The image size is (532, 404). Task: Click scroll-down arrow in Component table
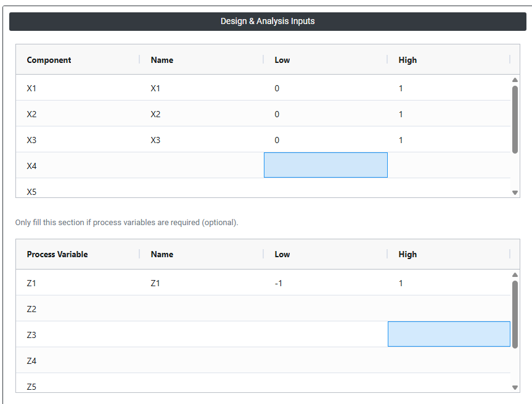(x=515, y=192)
